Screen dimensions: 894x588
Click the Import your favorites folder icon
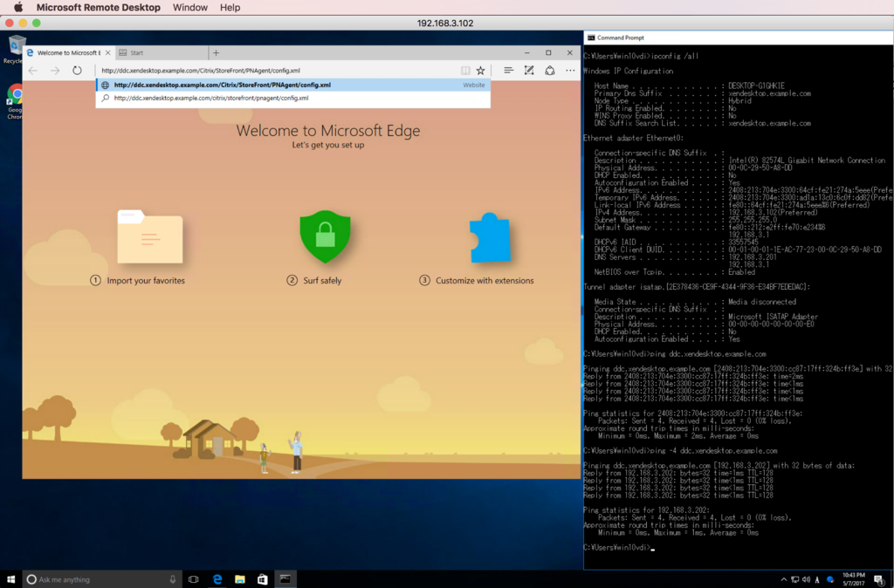(150, 236)
